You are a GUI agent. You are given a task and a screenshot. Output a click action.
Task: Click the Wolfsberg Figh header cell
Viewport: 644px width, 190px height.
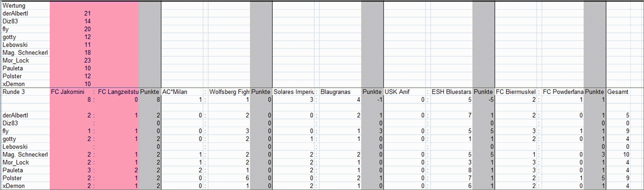pyautogui.click(x=229, y=92)
